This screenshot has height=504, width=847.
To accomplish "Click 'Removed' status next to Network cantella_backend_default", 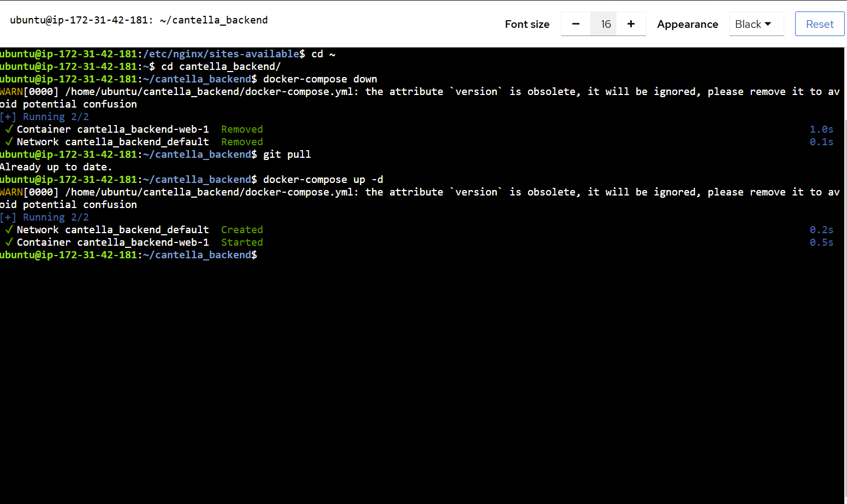I will [242, 142].
